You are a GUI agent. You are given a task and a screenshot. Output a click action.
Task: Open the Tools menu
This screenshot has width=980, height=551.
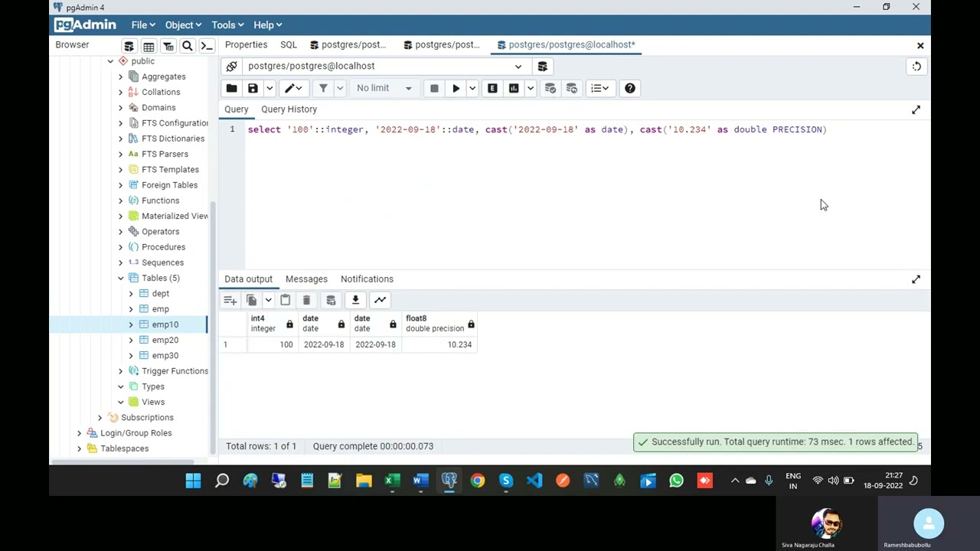point(227,25)
